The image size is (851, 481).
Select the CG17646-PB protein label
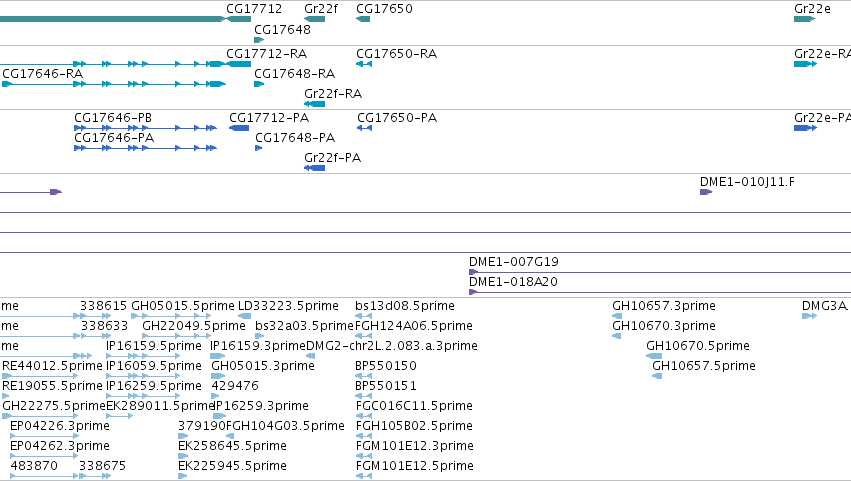113,118
